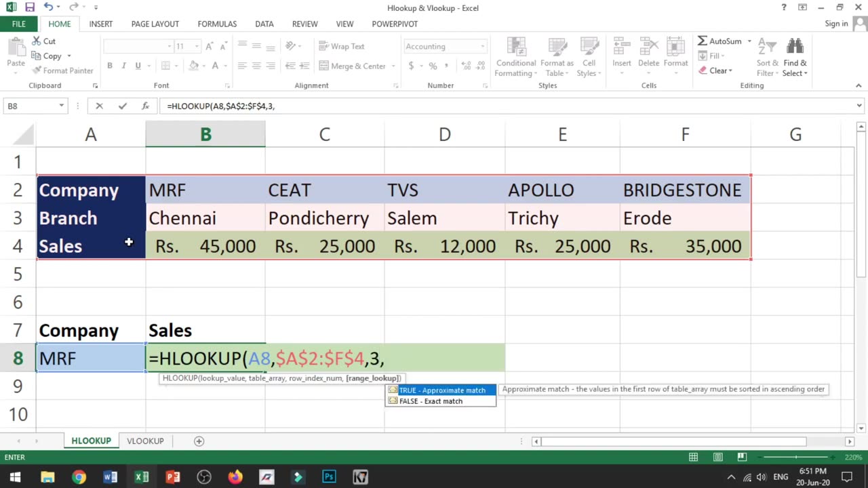Select row 5 header
868x488 pixels.
pyautogui.click(x=18, y=274)
